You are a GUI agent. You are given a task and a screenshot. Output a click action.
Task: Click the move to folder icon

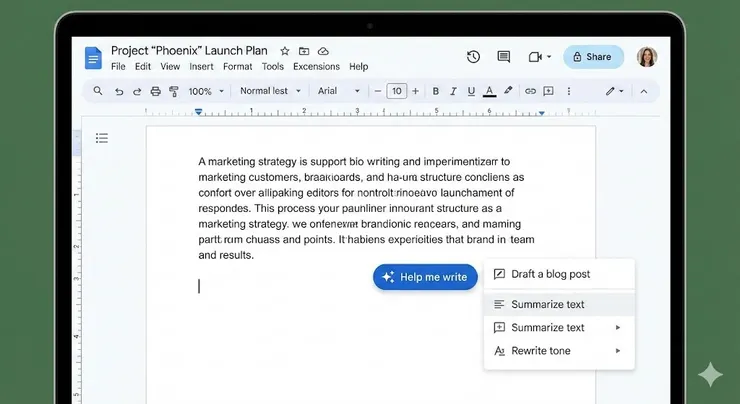pyautogui.click(x=304, y=51)
